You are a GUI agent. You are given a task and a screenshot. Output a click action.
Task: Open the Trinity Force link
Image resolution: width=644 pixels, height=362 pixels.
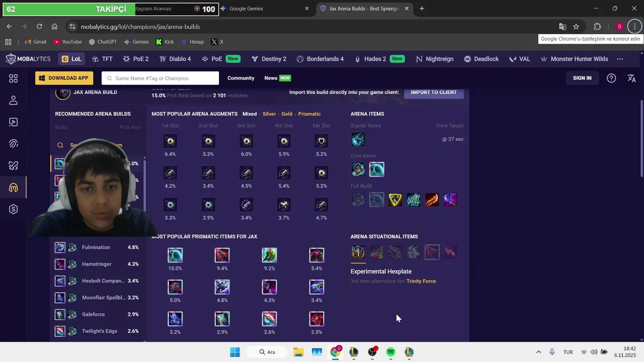[421, 281]
